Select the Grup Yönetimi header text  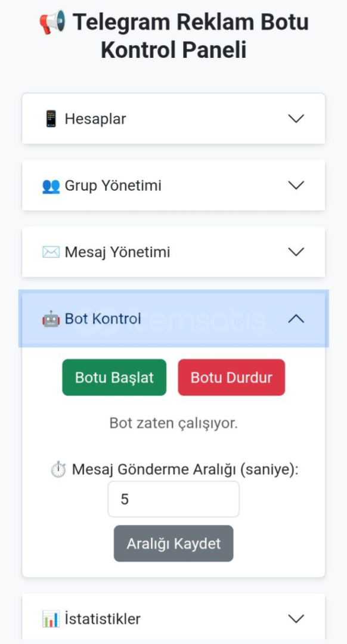[113, 185]
